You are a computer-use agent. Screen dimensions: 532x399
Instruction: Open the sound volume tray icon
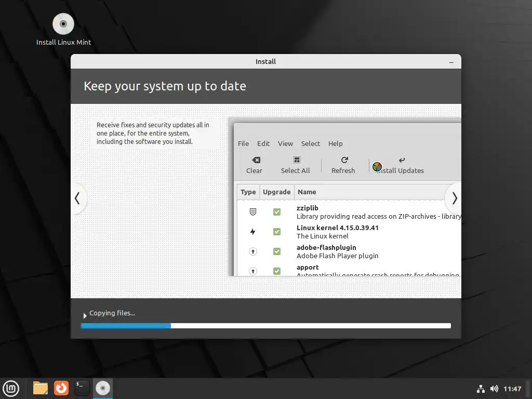[494, 389]
